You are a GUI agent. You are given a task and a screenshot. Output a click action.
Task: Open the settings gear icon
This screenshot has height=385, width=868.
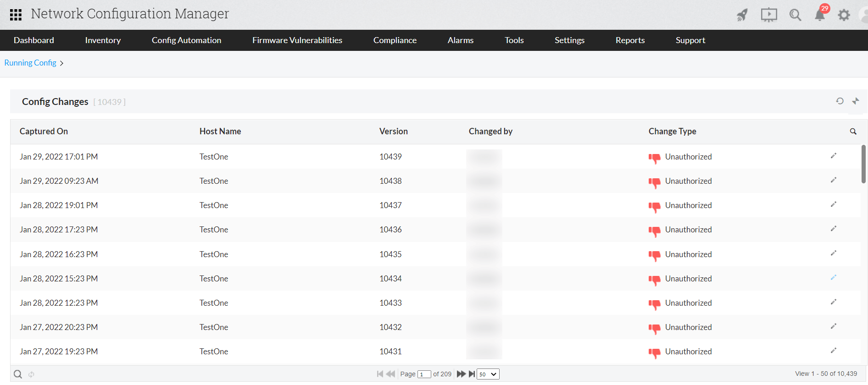click(x=844, y=15)
